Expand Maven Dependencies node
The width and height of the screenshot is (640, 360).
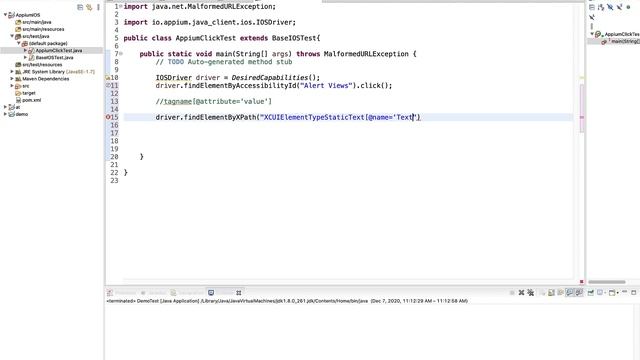pos(12,79)
